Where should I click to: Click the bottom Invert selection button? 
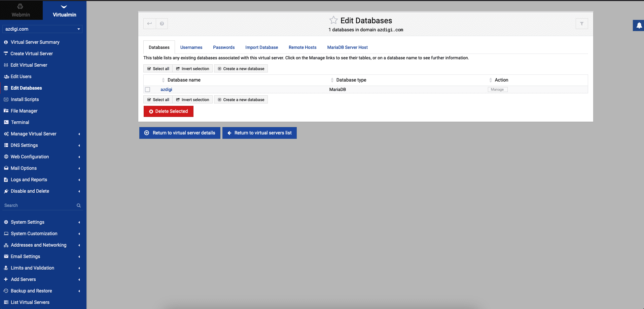[192, 100]
